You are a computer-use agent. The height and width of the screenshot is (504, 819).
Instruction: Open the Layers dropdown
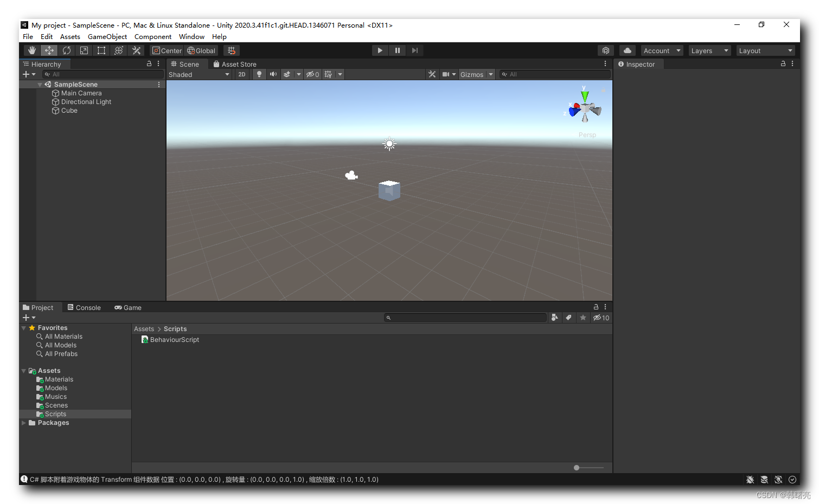tap(709, 50)
